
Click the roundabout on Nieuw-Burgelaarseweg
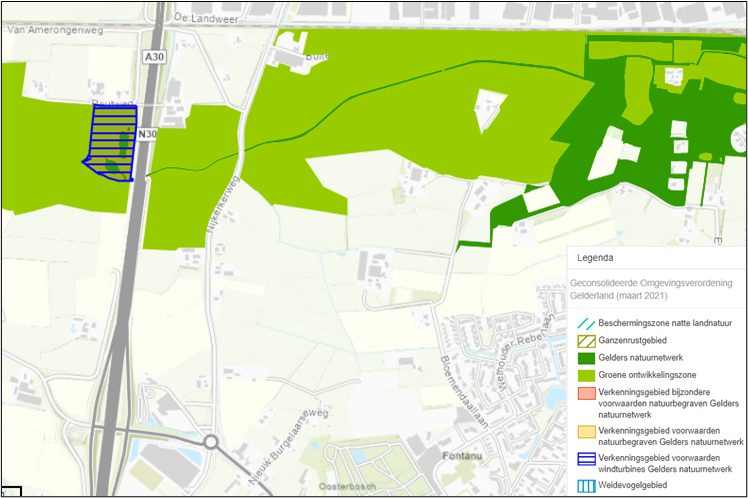[x=211, y=442]
